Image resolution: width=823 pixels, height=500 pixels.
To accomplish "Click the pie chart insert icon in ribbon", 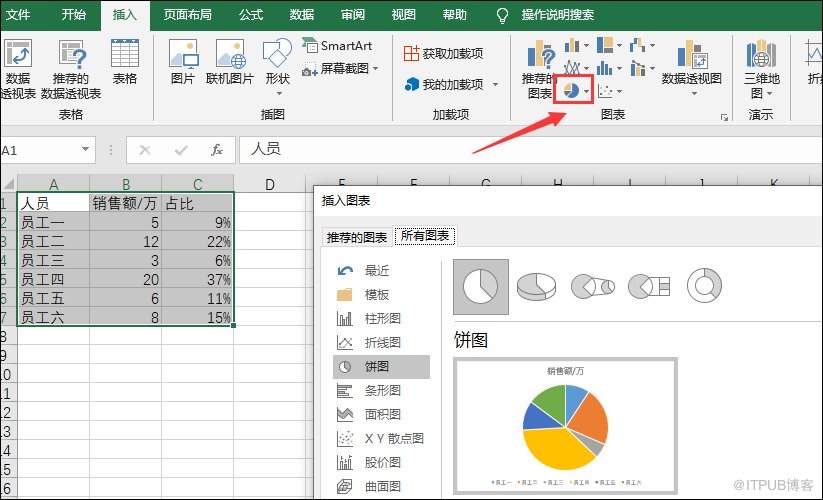I will 571,90.
